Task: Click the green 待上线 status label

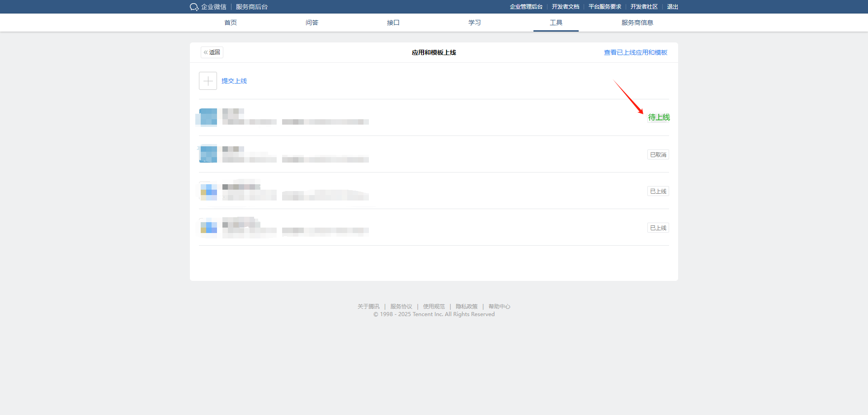Action: point(659,117)
